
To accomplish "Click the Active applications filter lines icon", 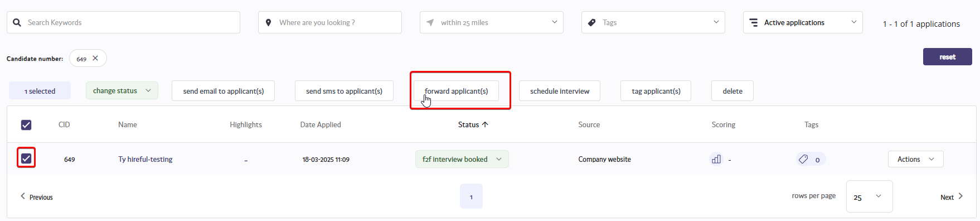I will 753,22.
